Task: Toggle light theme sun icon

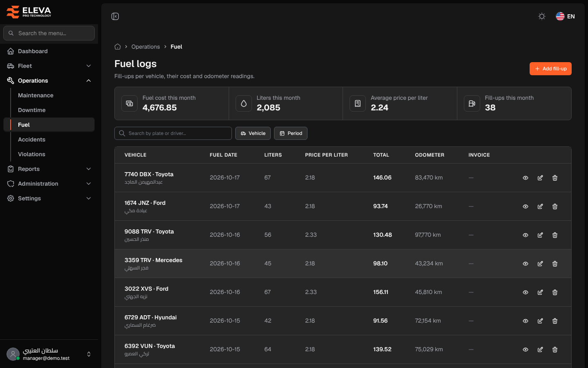Action: point(542,16)
